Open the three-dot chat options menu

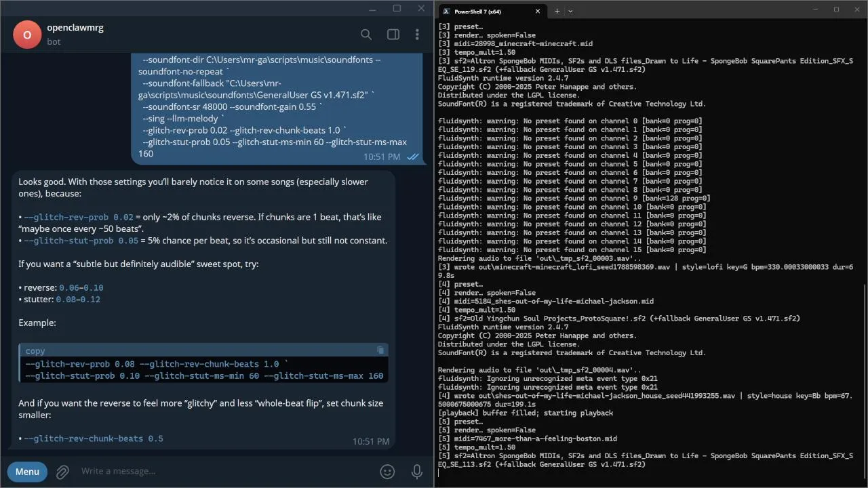coord(417,35)
